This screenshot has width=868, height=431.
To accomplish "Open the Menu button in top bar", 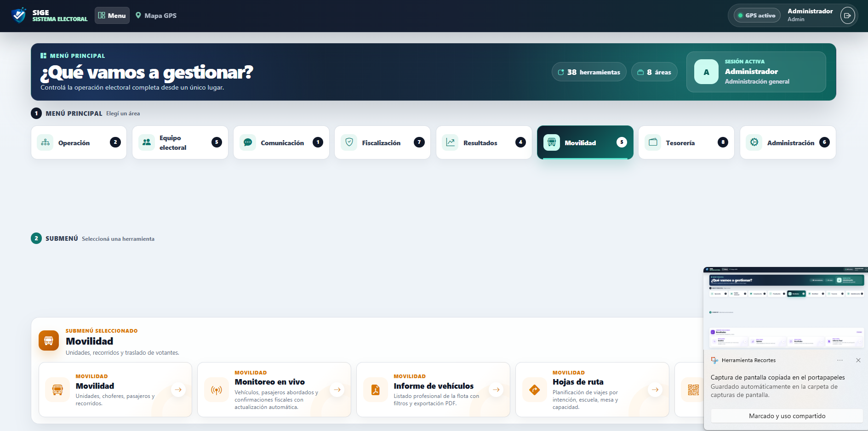I will point(112,16).
